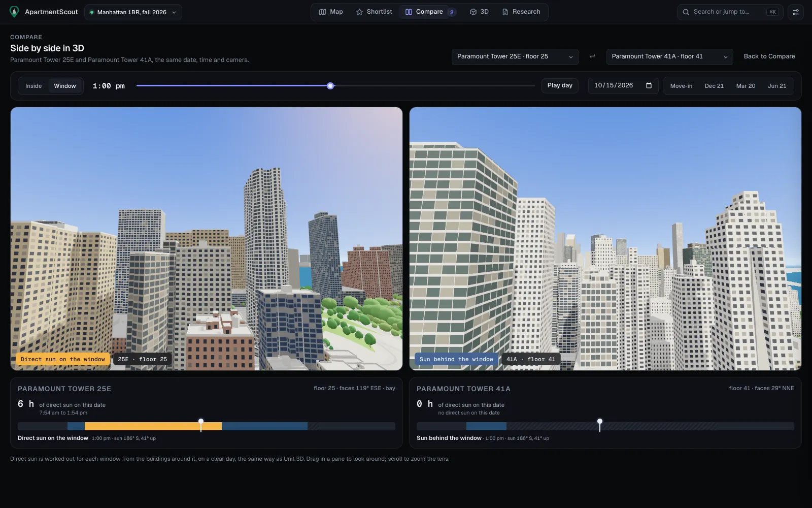Click the Map tab's map icon
Viewport: 812px width, 508px height.
tap(322, 12)
